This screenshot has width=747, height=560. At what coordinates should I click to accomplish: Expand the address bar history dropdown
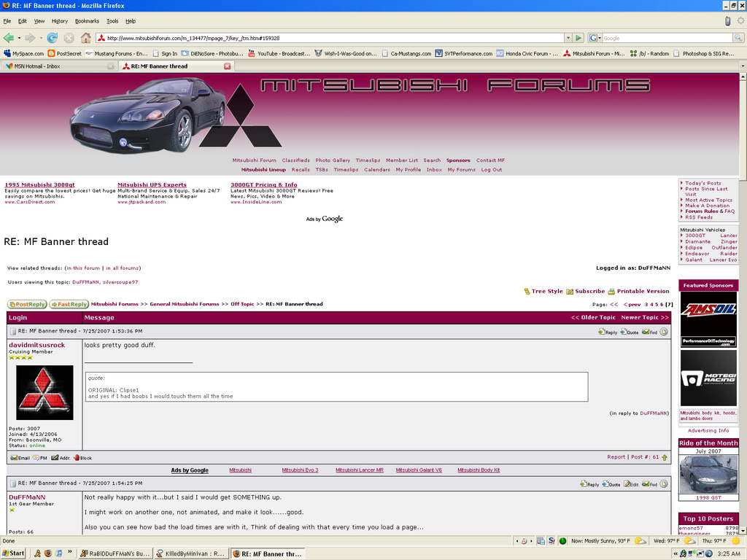tap(567, 37)
